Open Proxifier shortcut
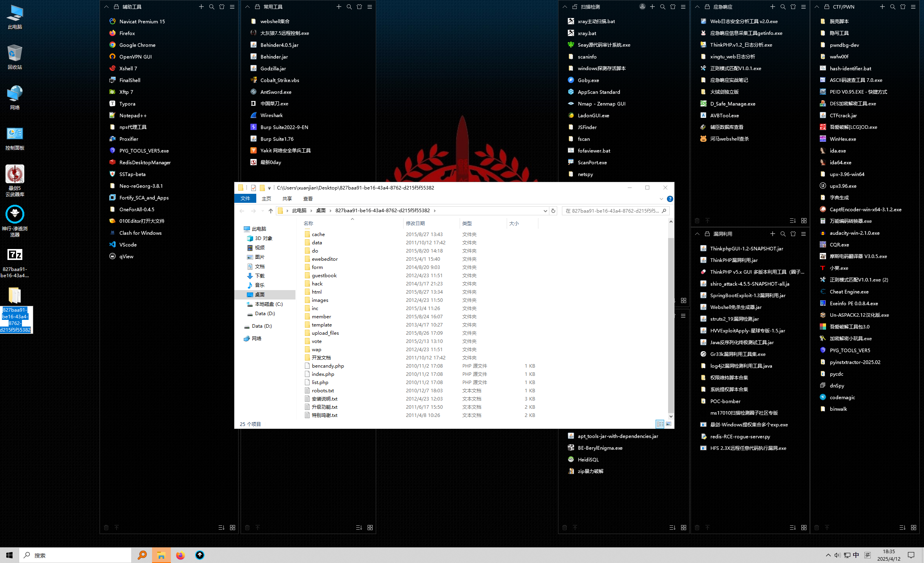Screen dimensions: 924x563 [x=124, y=139]
